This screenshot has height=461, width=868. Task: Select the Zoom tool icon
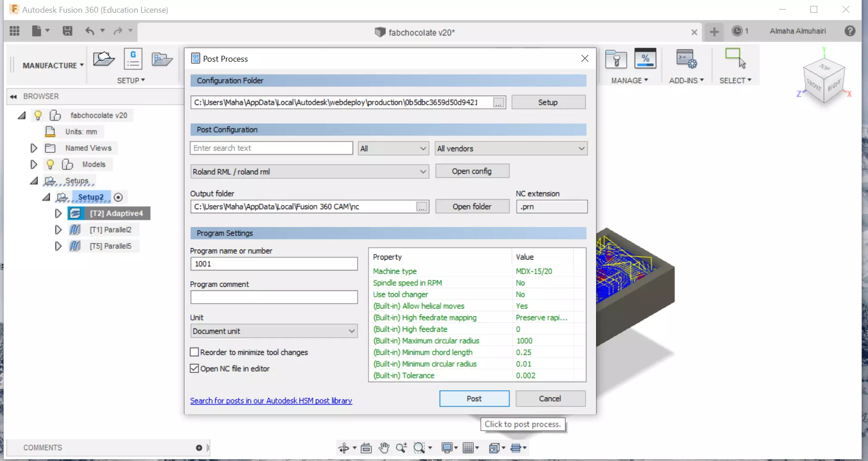click(x=401, y=448)
